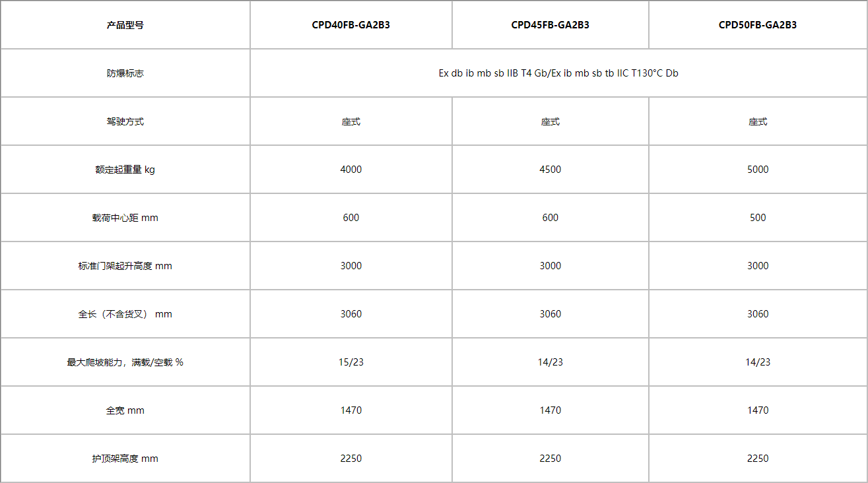Click the 5000 rated capacity value
This screenshot has width=868, height=483.
[758, 170]
